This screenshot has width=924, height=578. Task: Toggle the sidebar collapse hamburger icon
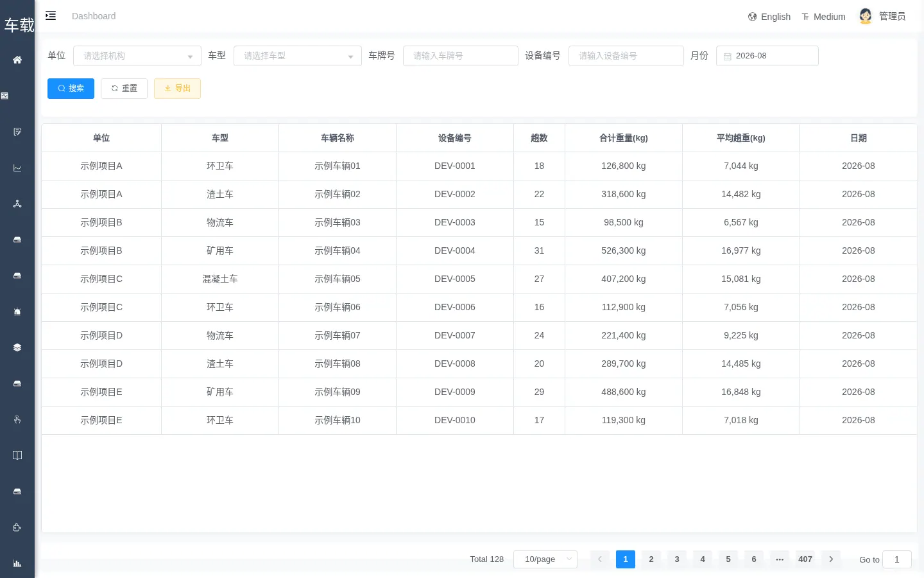tap(51, 15)
